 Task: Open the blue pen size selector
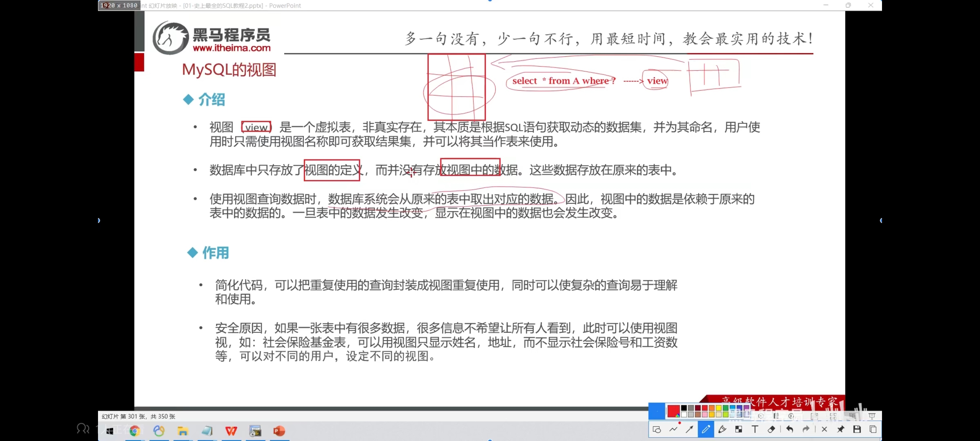point(657,411)
